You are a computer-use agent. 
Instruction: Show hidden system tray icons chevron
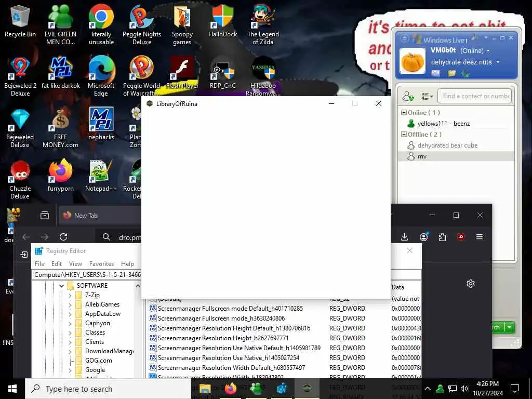(428, 389)
